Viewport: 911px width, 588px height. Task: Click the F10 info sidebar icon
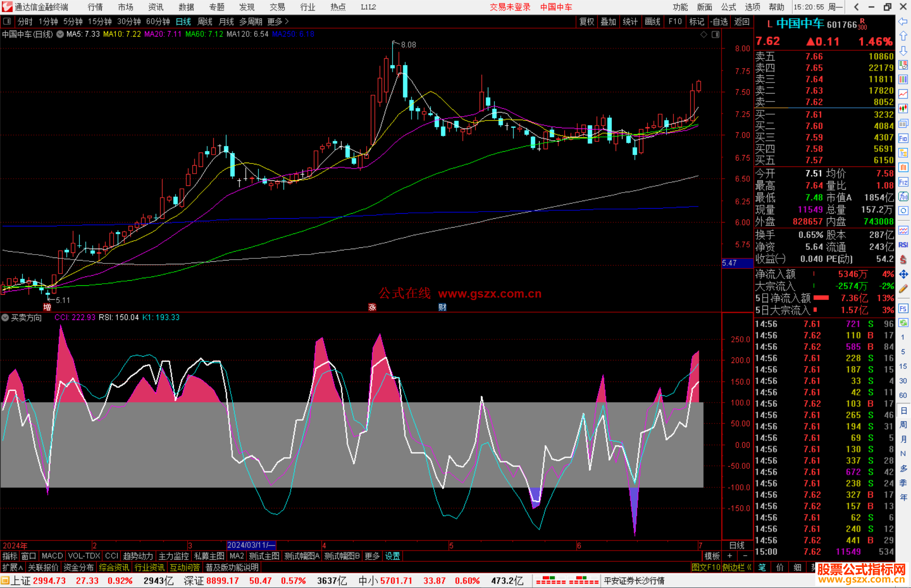pyautogui.click(x=903, y=138)
